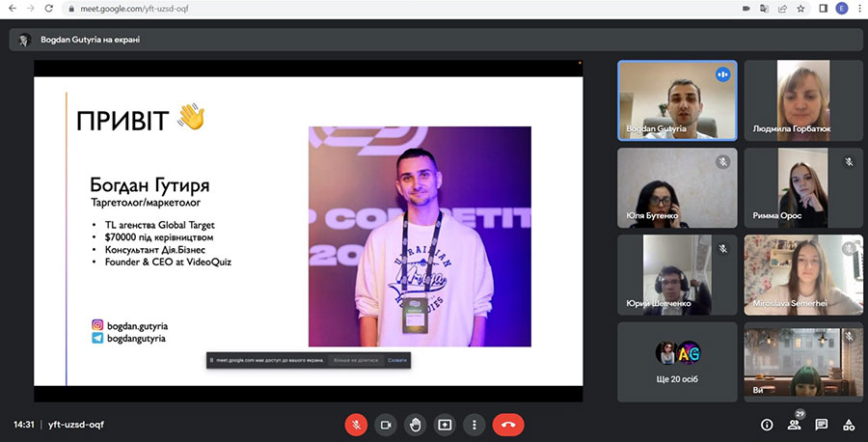Click the Instagram handle 'bogdan.gutyria' on the slide

point(137,325)
